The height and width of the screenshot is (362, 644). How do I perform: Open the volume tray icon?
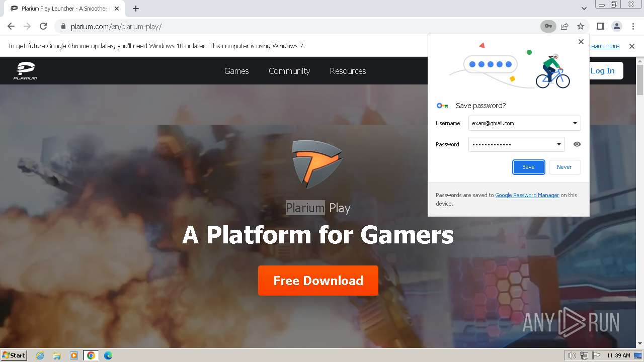(572, 355)
